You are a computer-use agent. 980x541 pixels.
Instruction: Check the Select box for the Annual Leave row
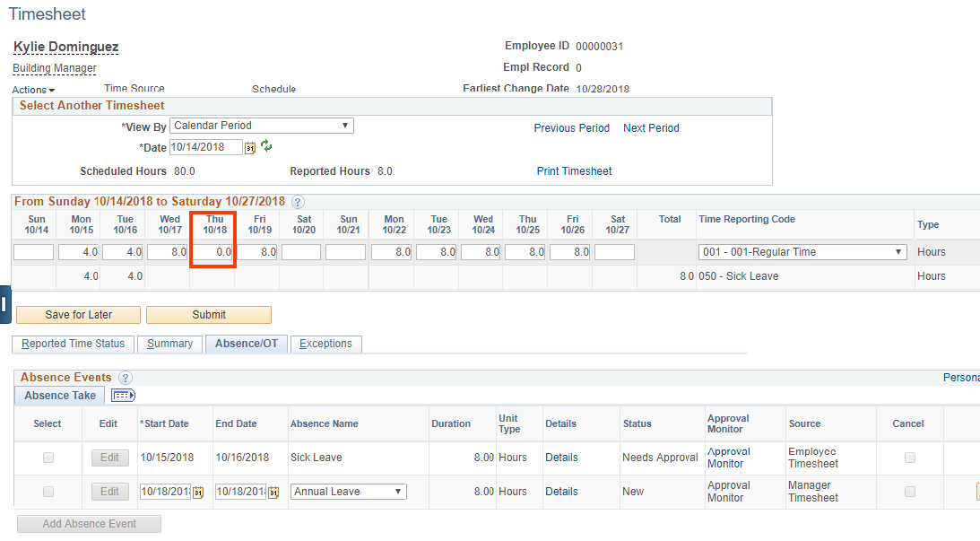(x=48, y=491)
